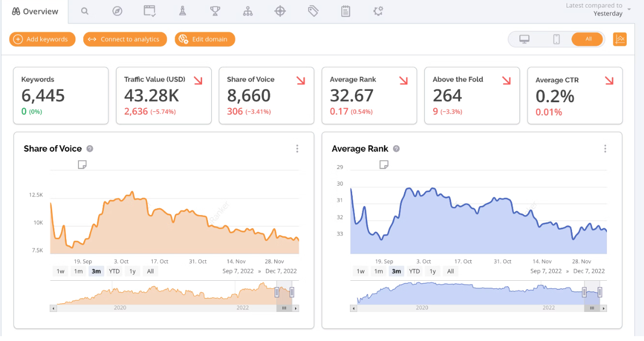Viewport: 644px width, 341px height.
Task: Switch to desktop device view
Action: (x=524, y=39)
